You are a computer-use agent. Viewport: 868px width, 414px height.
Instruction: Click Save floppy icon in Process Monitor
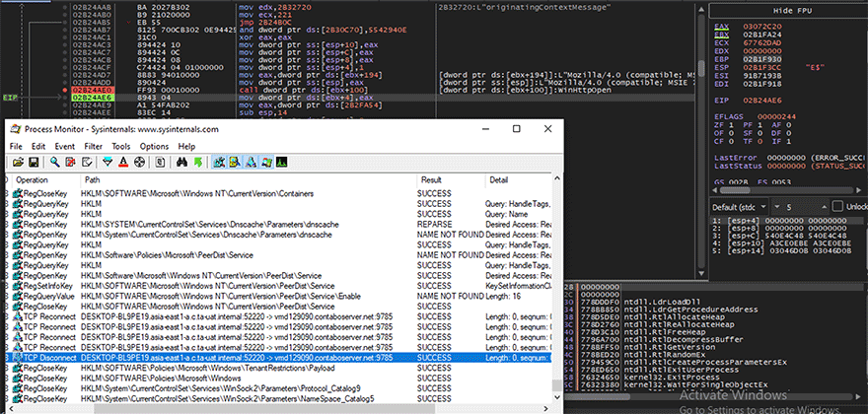[x=34, y=163]
